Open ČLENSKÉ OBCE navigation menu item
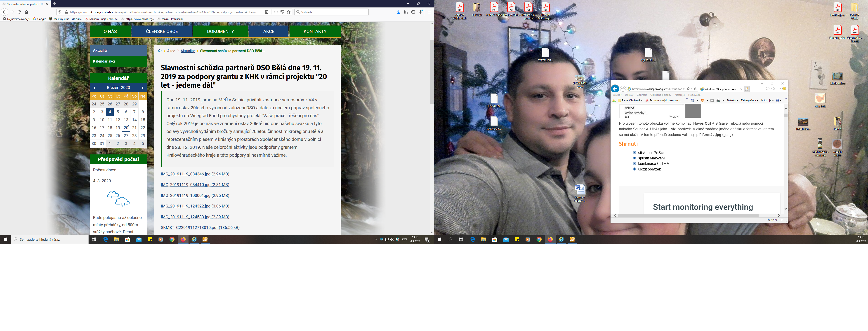 click(162, 31)
